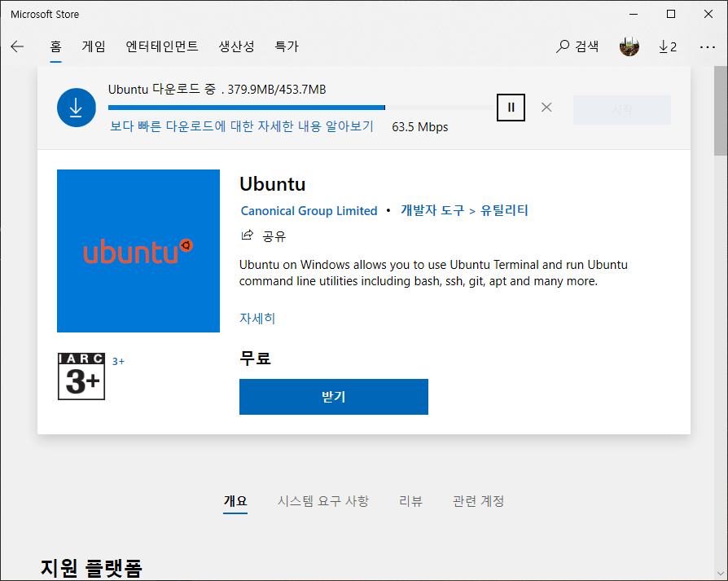This screenshot has height=581, width=728.
Task: Click the 검색 search button
Action: (x=577, y=46)
